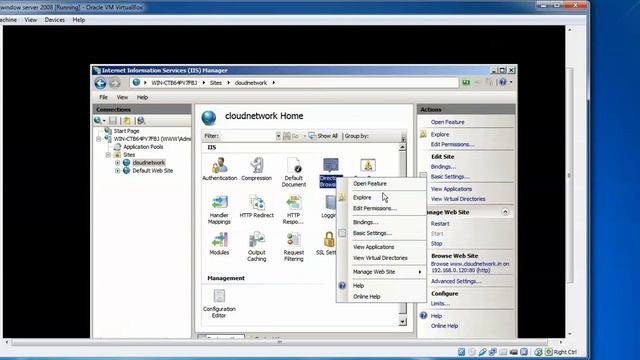Screen dimensions: 640x360
Task: Click Open Feature link in Actions pane
Action: [x=447, y=122]
